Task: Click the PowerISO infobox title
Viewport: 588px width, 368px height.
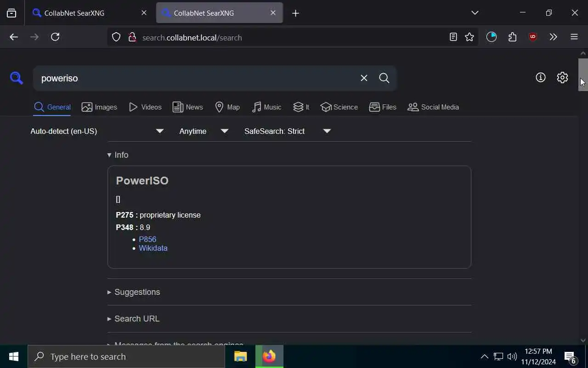Action: click(142, 181)
